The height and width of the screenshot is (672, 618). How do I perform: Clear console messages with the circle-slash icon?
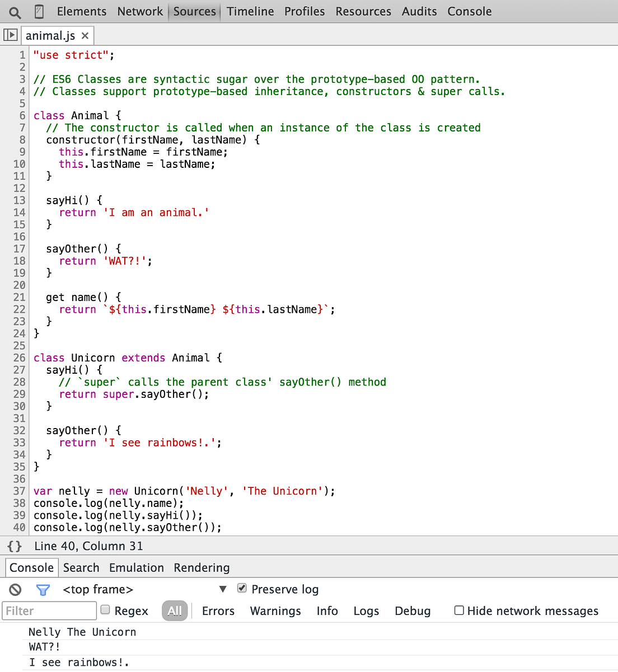click(15, 589)
